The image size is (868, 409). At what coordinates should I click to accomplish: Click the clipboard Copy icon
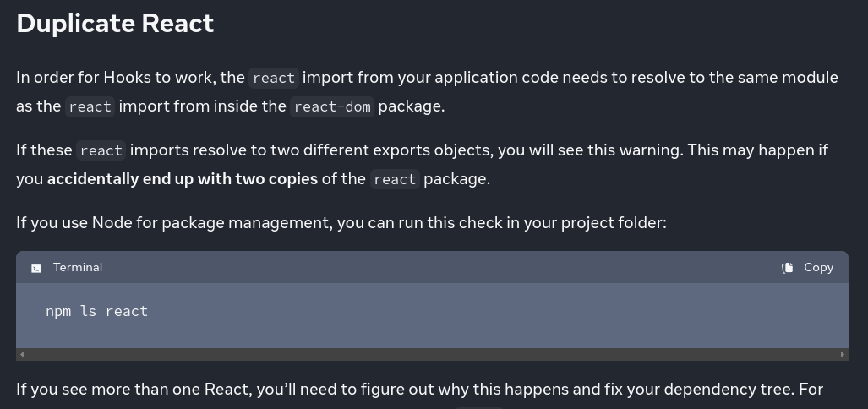[x=787, y=267]
